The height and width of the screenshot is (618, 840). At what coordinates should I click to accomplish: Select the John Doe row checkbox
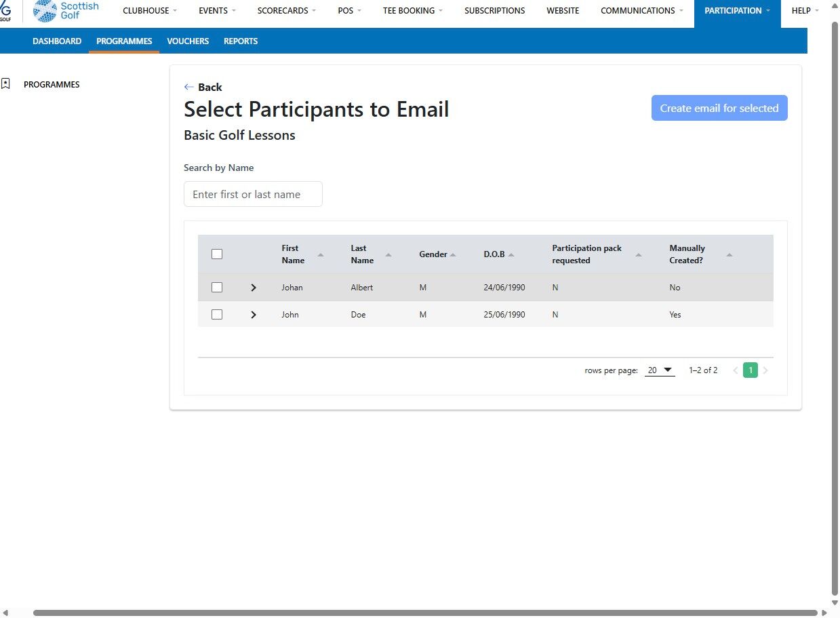click(x=217, y=315)
